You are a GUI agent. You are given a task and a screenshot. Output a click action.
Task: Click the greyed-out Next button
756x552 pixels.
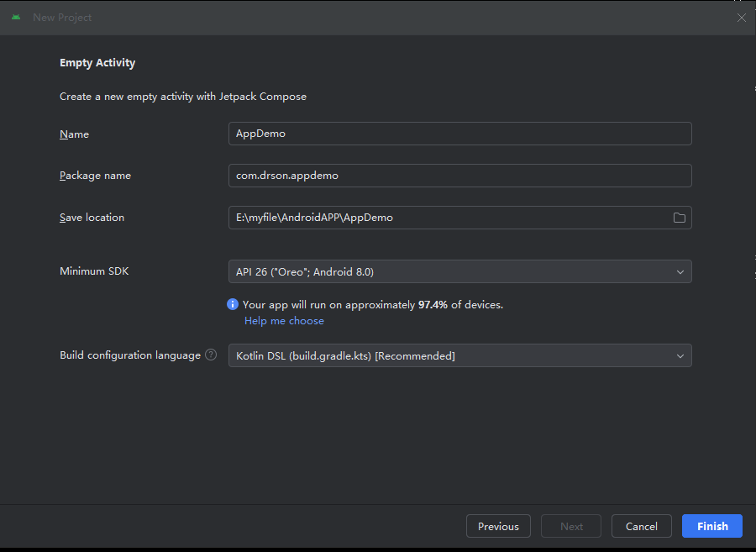(x=571, y=526)
